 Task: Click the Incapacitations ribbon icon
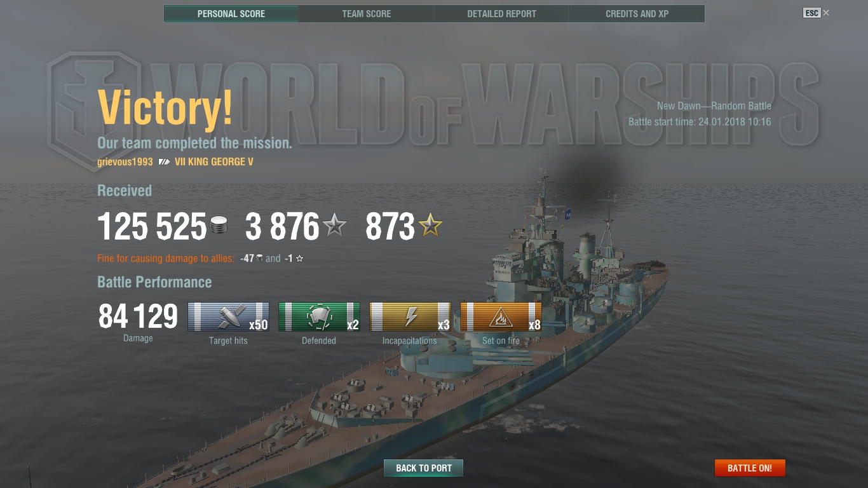point(410,317)
